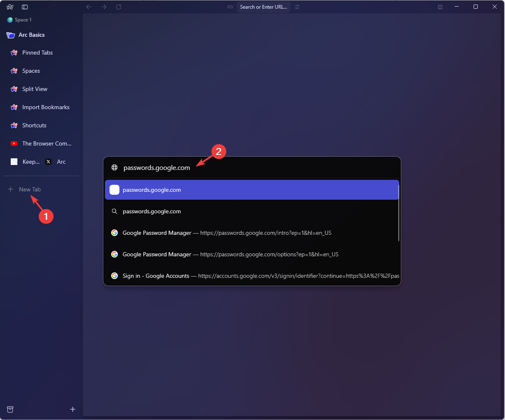Image resolution: width=505 pixels, height=420 pixels.
Task: Select search suggestion passwords.google.com with magnifier
Action: pyautogui.click(x=252, y=211)
